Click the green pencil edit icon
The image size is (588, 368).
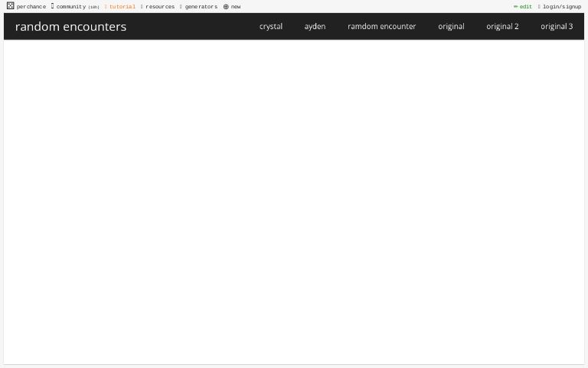(x=515, y=7)
